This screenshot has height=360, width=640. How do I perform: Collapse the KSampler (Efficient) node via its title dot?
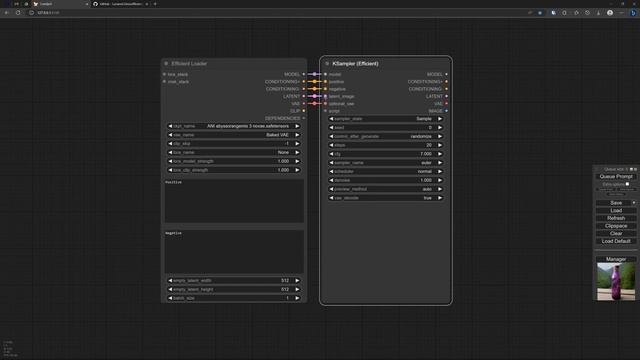pyautogui.click(x=327, y=64)
